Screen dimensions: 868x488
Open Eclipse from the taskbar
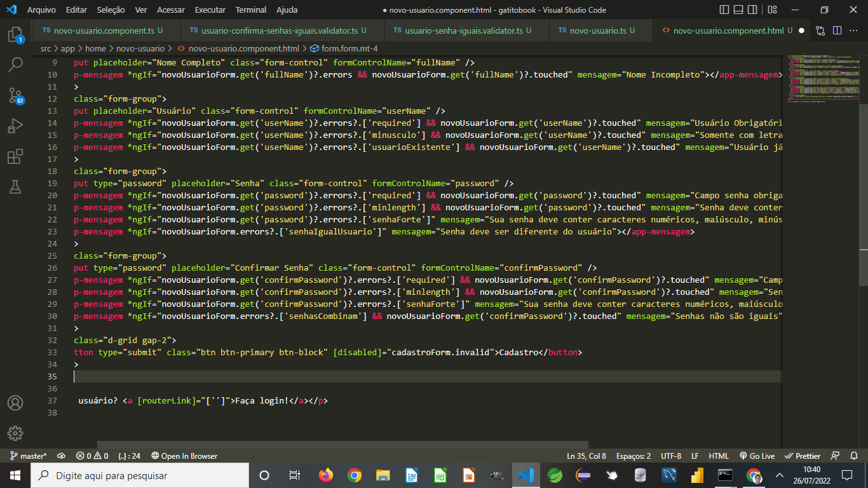[x=583, y=475]
